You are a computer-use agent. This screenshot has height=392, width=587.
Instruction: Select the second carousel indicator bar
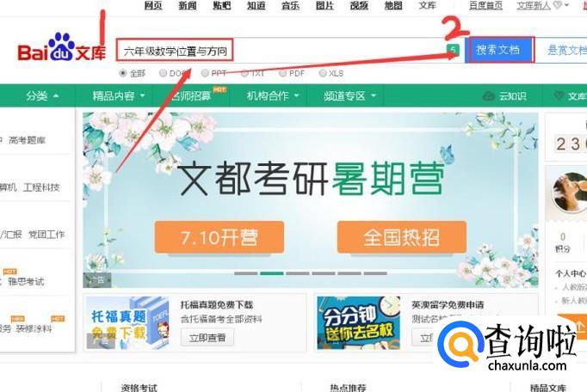[x=272, y=273]
